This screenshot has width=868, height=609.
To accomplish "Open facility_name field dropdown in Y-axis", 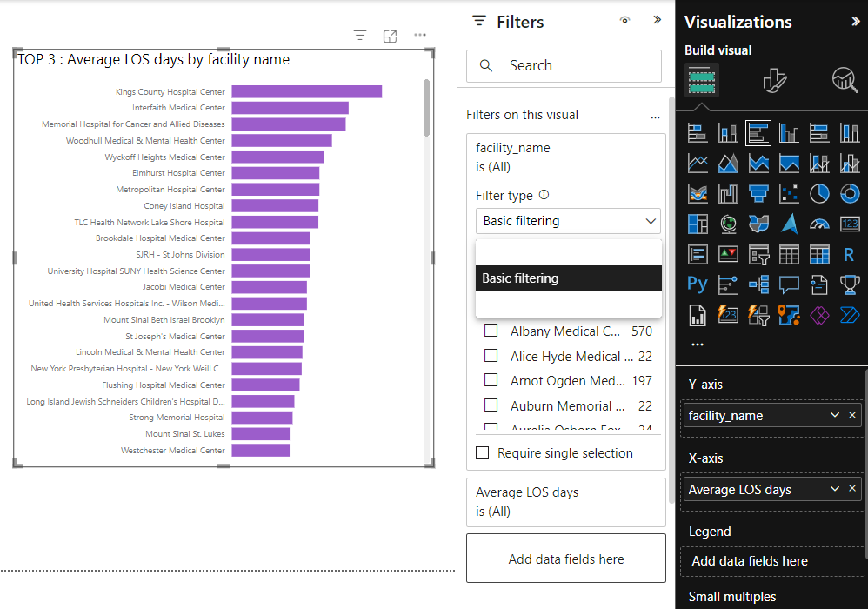I will click(834, 415).
